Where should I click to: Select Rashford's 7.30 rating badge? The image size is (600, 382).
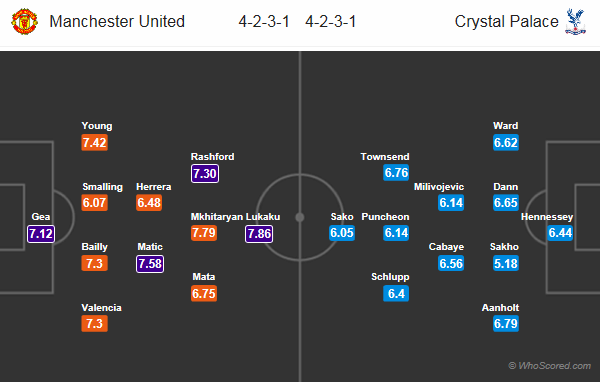click(205, 173)
